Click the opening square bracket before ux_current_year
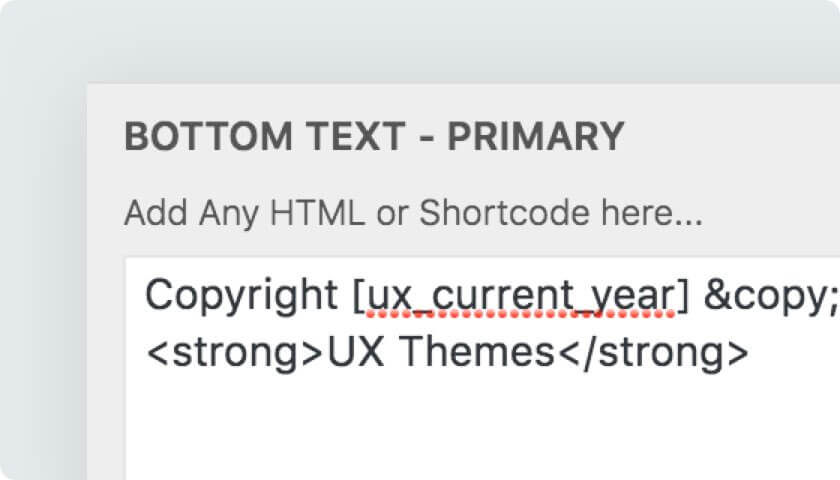 click(x=358, y=296)
